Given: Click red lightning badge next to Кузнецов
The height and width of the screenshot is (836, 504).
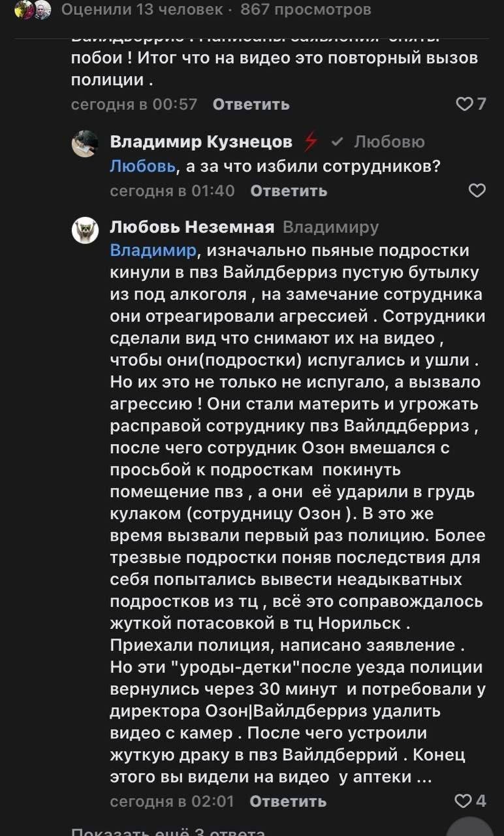Looking at the screenshot, I should coord(311,142).
